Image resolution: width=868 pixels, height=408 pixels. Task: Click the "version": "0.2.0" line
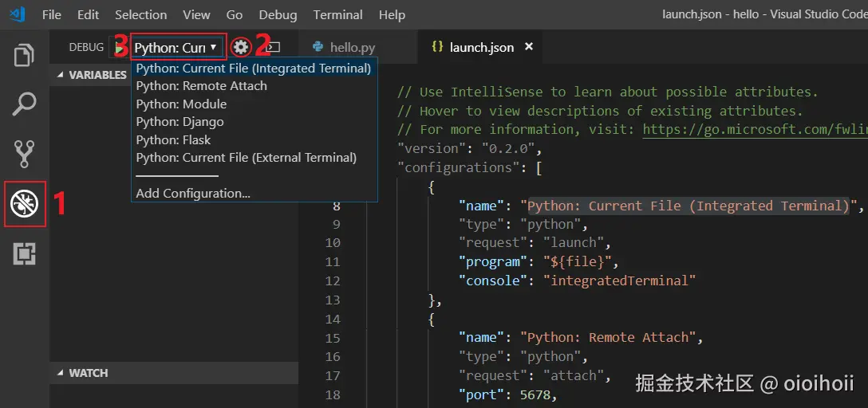(x=469, y=149)
